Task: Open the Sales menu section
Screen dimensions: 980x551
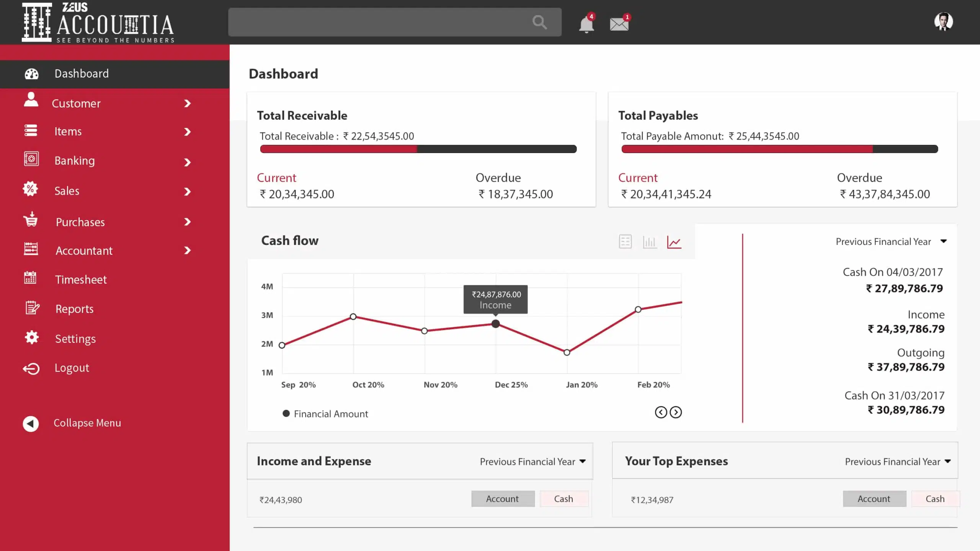Action: pos(67,191)
